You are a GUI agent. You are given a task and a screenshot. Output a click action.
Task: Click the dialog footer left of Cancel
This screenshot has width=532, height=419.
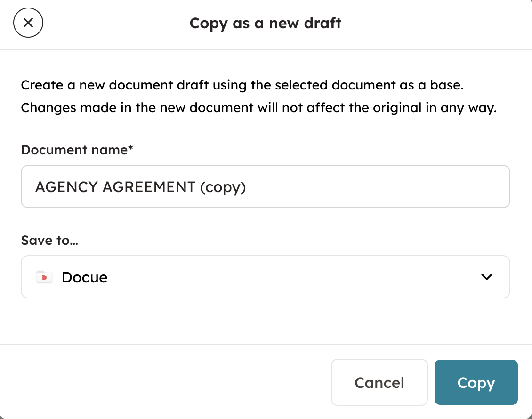pyautogui.click(x=165, y=382)
